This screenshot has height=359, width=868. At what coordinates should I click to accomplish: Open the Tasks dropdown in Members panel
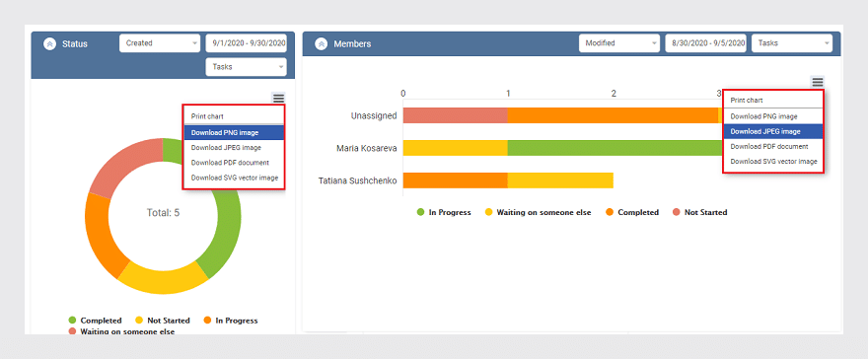tap(792, 43)
